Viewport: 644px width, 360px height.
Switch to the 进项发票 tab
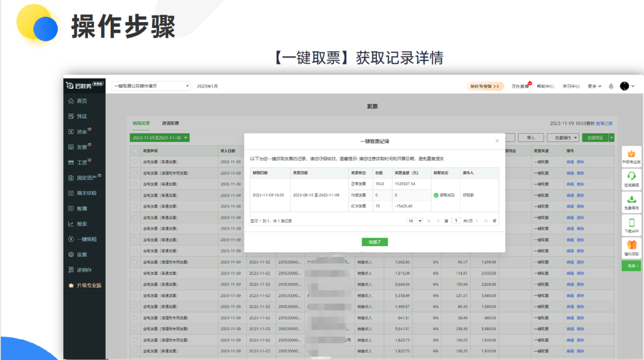coord(170,123)
